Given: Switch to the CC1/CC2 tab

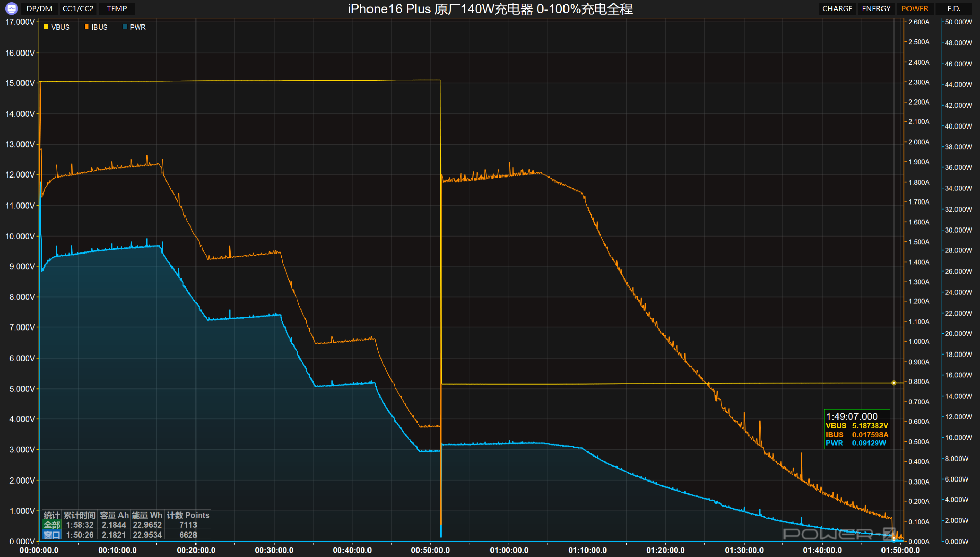Looking at the screenshot, I should click(x=78, y=9).
